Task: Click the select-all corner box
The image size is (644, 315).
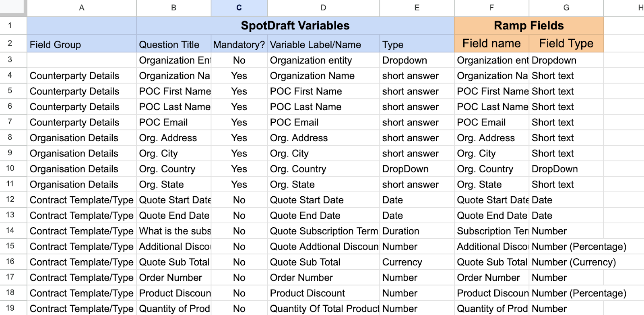Action: pyautogui.click(x=13, y=8)
